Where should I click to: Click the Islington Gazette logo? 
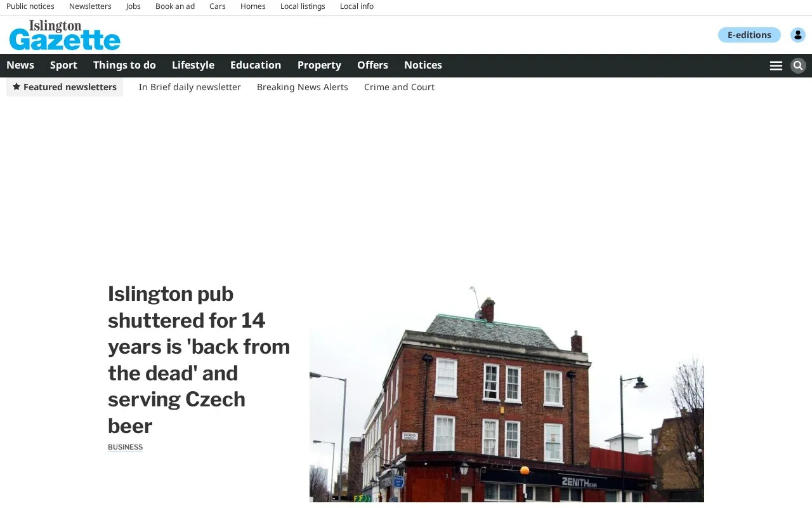tap(65, 35)
